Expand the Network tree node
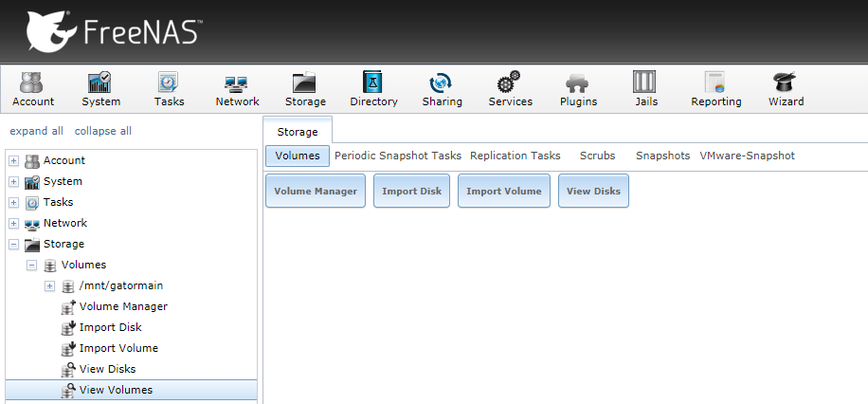 click(x=14, y=223)
